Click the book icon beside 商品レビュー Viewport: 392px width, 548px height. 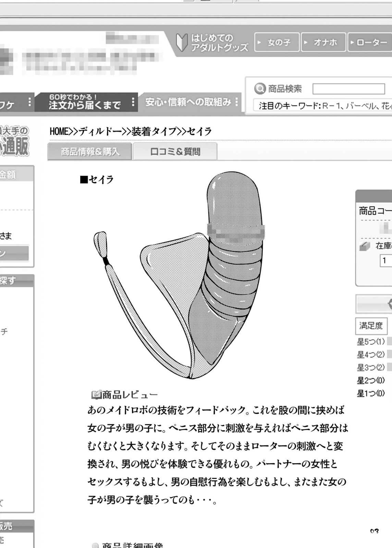[x=96, y=395]
